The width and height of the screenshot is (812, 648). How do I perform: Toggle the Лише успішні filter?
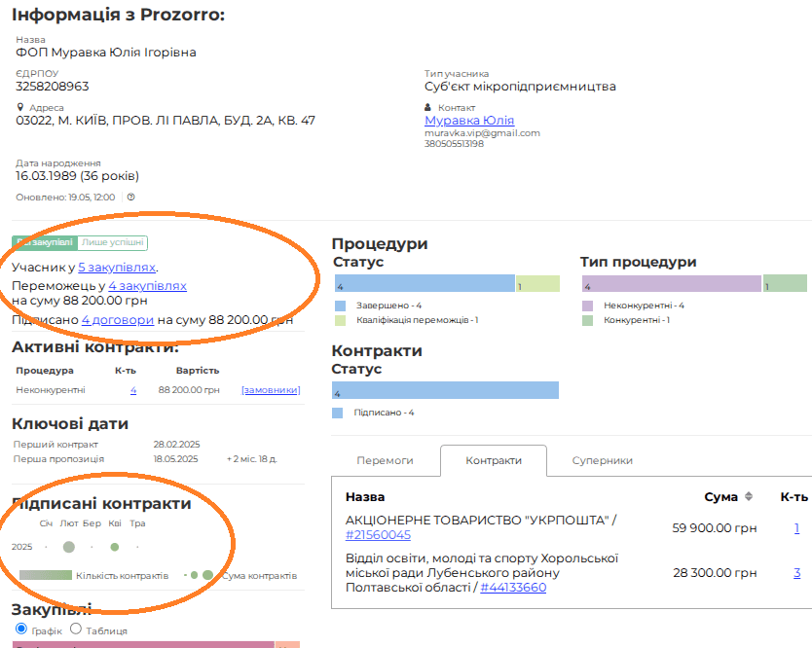(112, 242)
